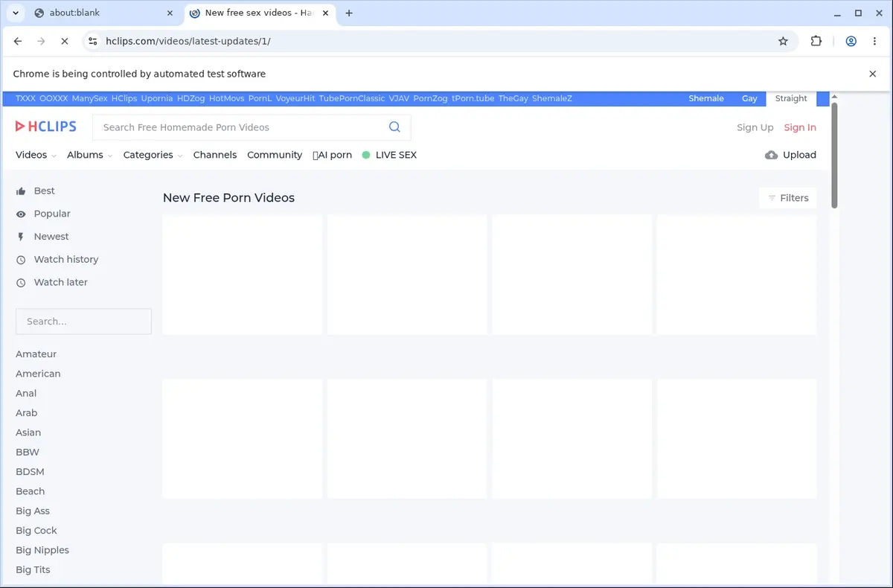Click the VoyeurHit network link
The height and width of the screenshot is (588, 893).
coord(295,98)
